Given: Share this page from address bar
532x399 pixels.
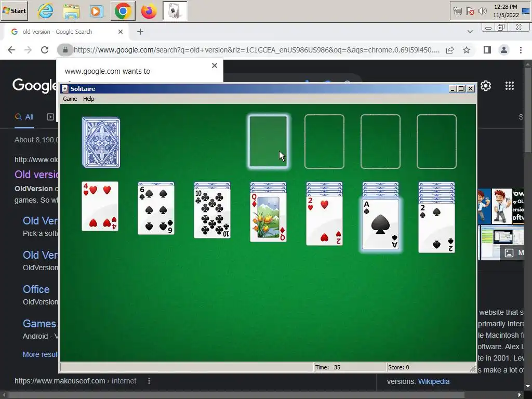Looking at the screenshot, I should coord(450,50).
